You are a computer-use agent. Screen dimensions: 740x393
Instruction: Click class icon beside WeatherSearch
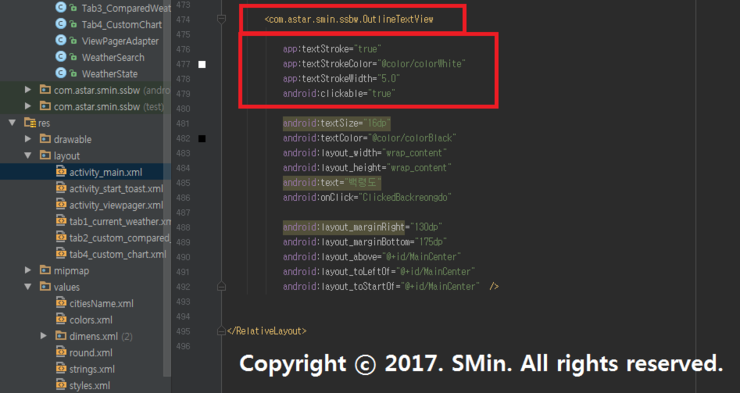point(60,57)
